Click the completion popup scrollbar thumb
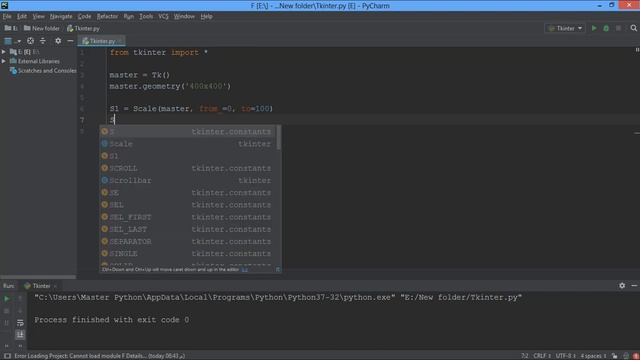The height and width of the screenshot is (360, 640). tap(279, 138)
